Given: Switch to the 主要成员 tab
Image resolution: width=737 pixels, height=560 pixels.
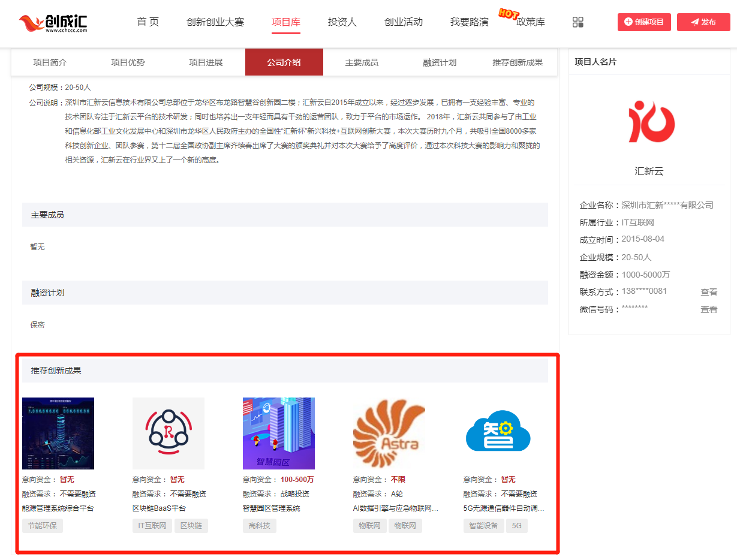Looking at the screenshot, I should [x=362, y=62].
